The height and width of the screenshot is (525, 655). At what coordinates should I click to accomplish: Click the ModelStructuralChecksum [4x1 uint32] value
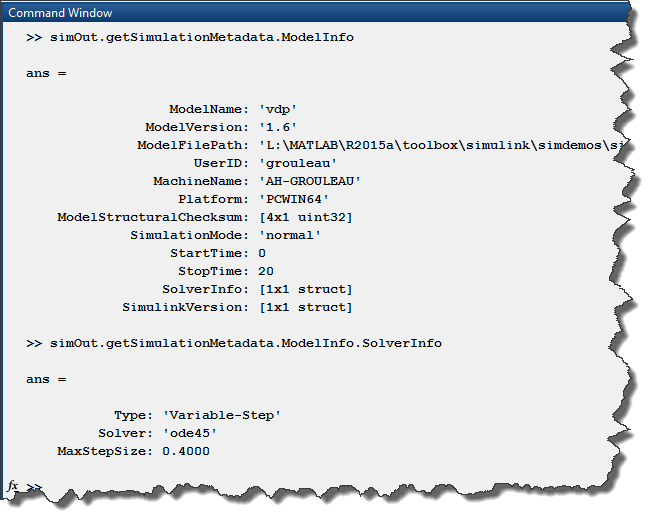pyautogui.click(x=305, y=217)
